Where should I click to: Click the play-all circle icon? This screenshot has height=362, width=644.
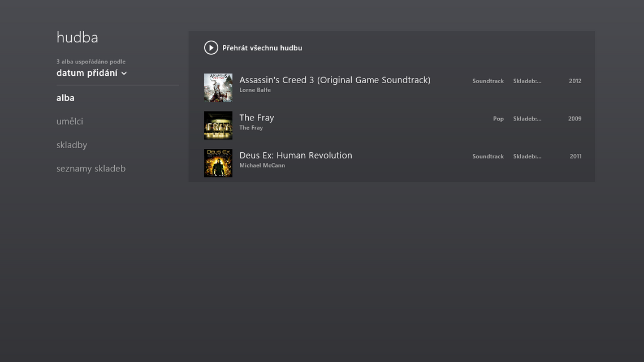(x=211, y=48)
